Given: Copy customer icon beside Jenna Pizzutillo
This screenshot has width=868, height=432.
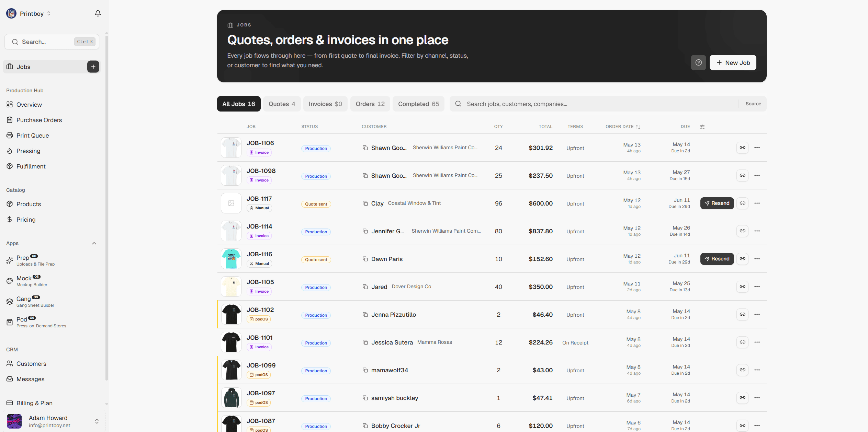Looking at the screenshot, I should (365, 314).
